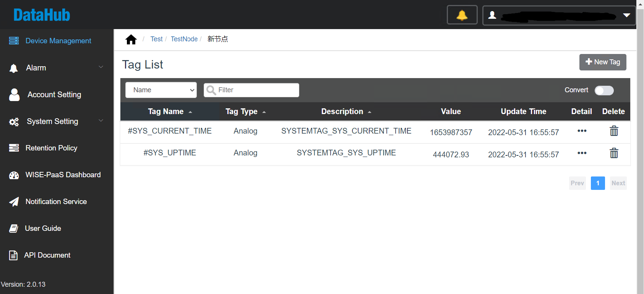Click trash icon for #SYS_UPTIME tag
The width and height of the screenshot is (644, 294).
point(613,154)
